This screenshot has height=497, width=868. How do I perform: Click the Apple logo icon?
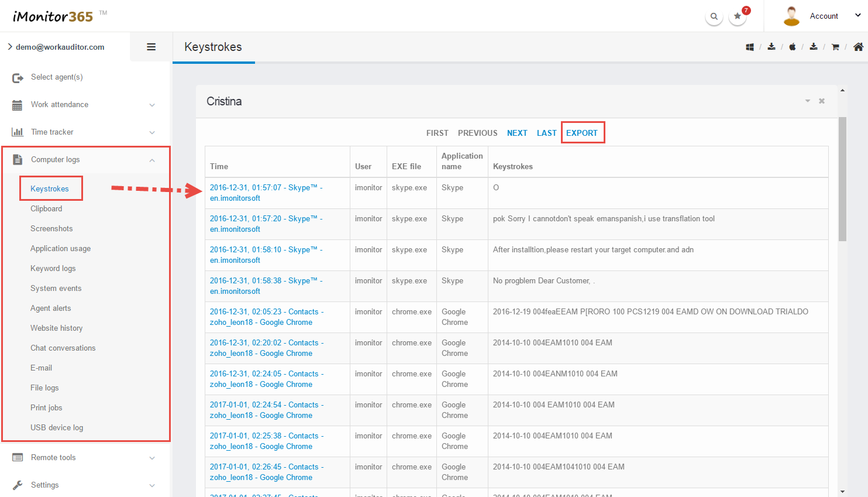click(x=793, y=47)
